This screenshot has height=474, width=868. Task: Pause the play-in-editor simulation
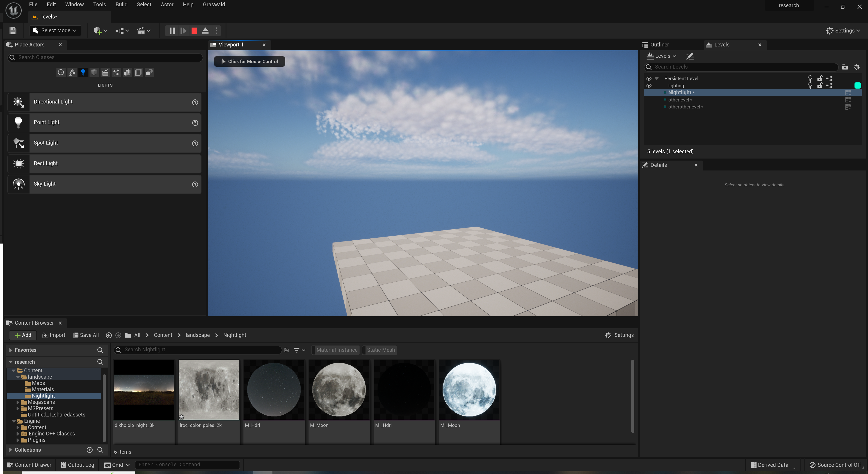coord(172,31)
